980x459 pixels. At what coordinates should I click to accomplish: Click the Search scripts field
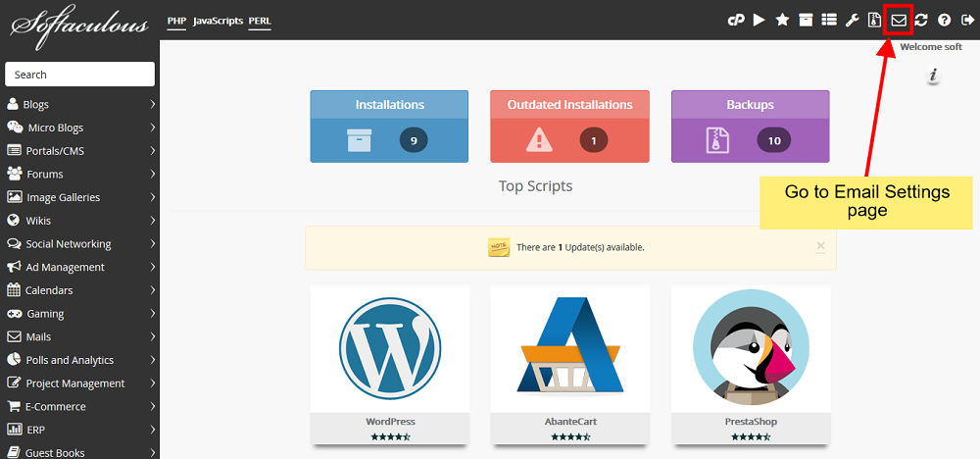click(80, 75)
